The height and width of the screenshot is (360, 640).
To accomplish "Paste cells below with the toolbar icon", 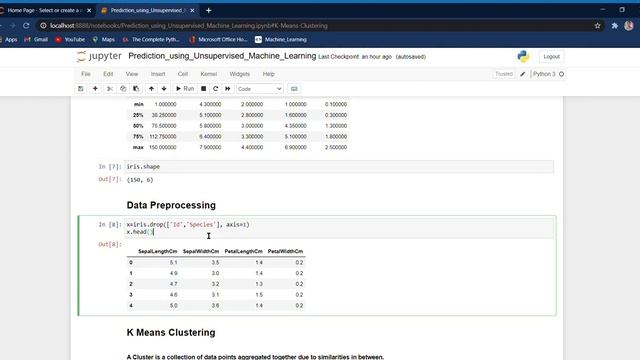I will [136, 89].
